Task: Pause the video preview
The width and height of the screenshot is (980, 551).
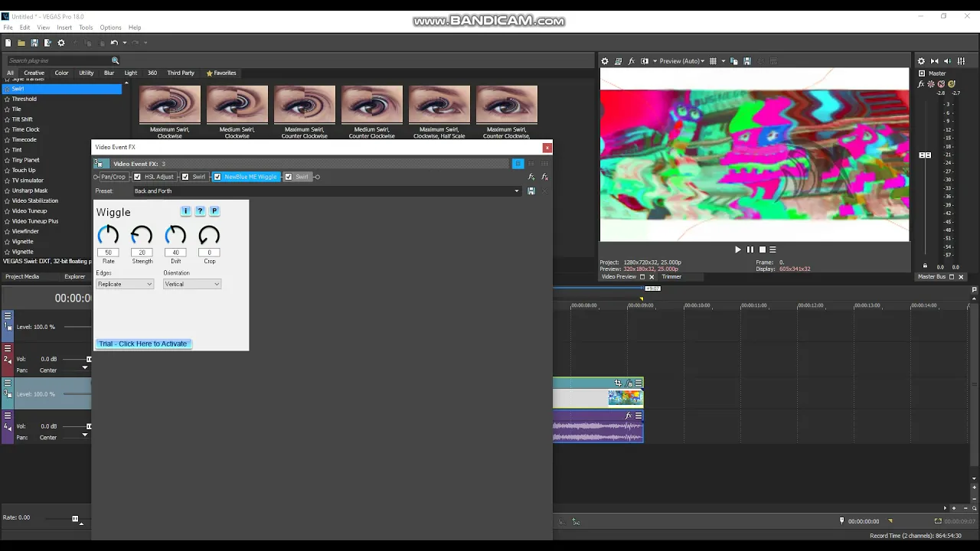Action: click(750, 249)
